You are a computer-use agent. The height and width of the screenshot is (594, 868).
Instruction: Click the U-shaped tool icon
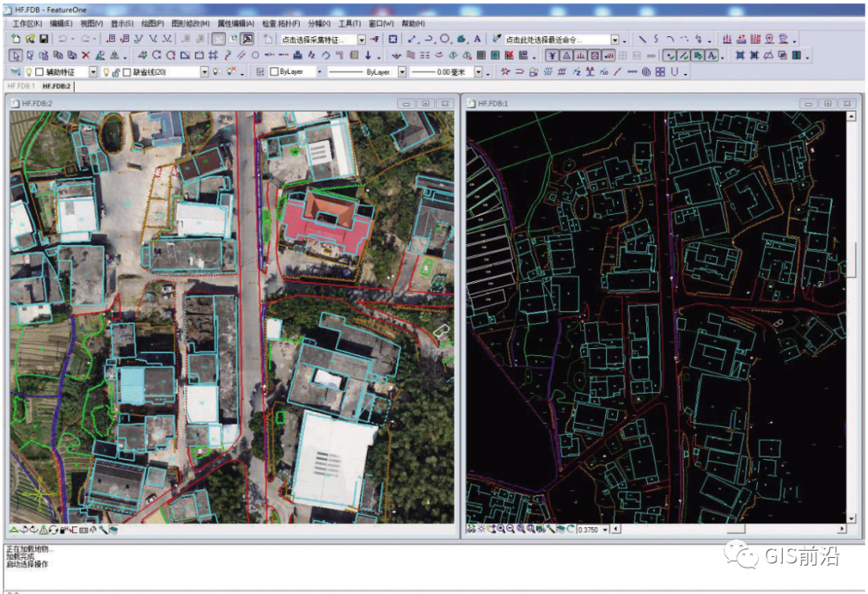click(x=675, y=72)
